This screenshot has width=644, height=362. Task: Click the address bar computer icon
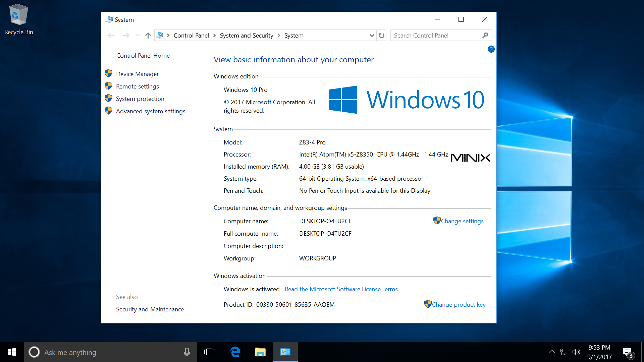(x=160, y=35)
